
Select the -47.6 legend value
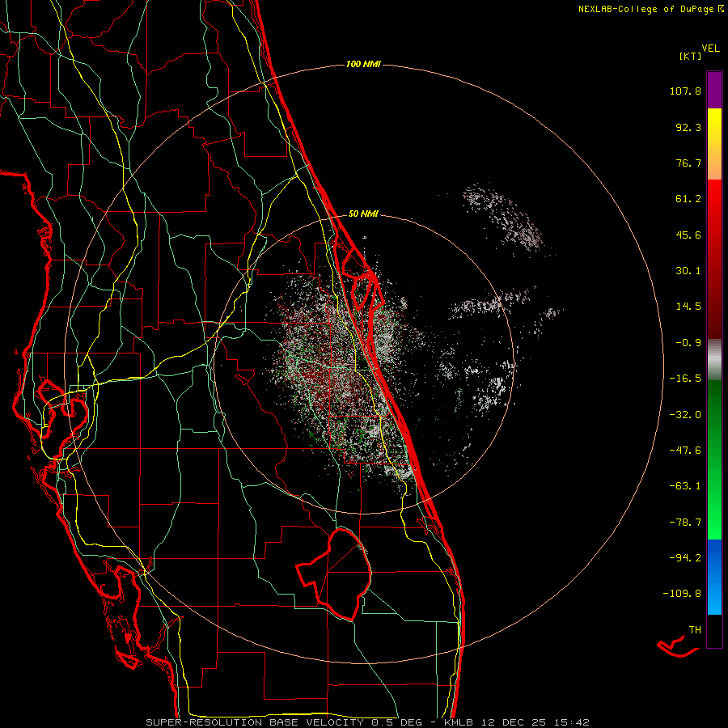click(x=685, y=451)
